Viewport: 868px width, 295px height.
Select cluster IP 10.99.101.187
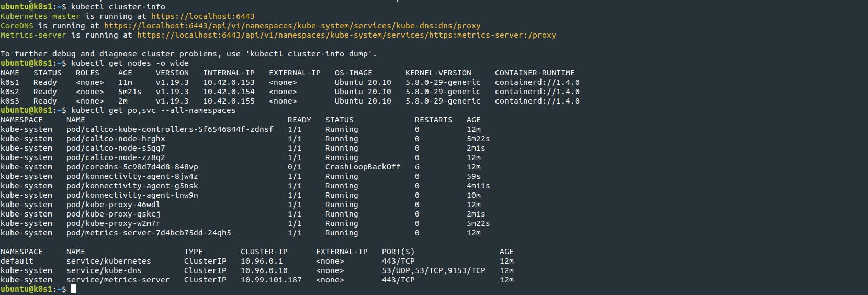271,280
